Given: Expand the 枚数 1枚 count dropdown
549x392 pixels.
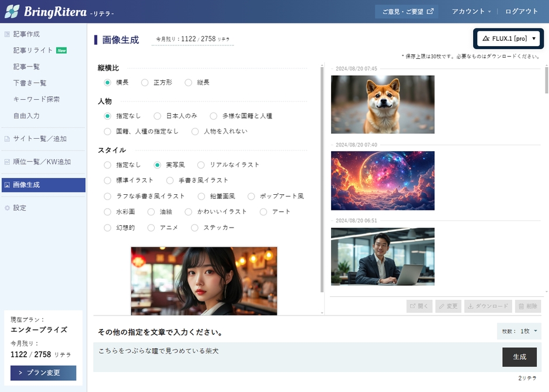Looking at the screenshot, I should (x=519, y=331).
